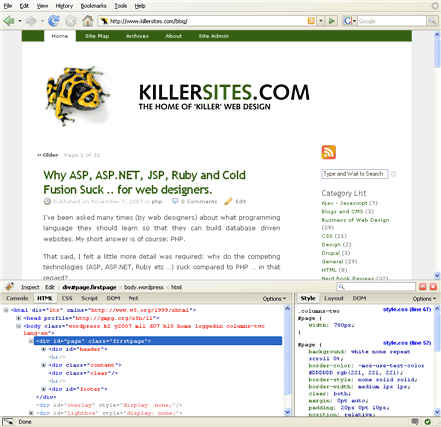Open the About navigation link
This screenshot has height=427, width=441.
tap(174, 36)
